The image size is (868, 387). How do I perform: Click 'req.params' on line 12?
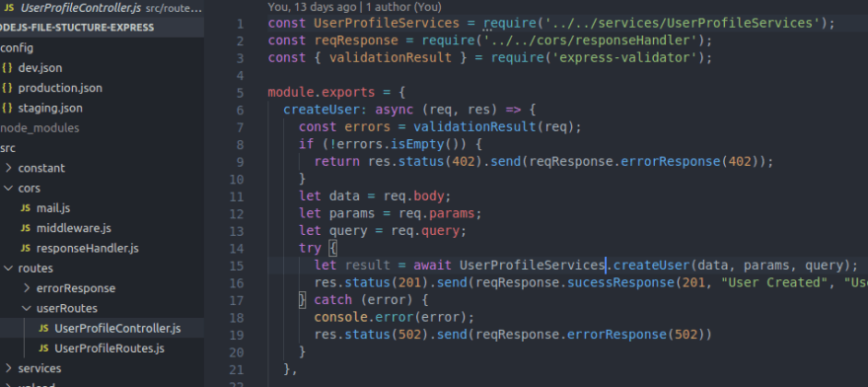pyautogui.click(x=432, y=213)
